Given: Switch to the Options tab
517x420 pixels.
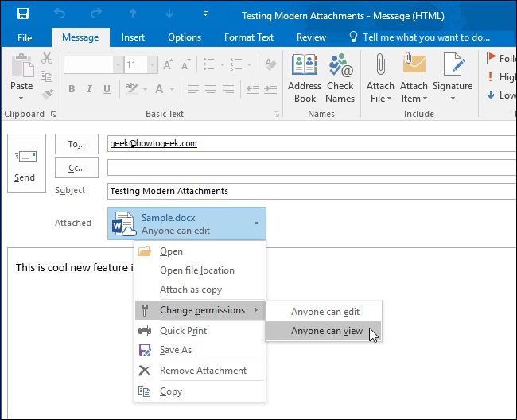Looking at the screenshot, I should click(185, 37).
